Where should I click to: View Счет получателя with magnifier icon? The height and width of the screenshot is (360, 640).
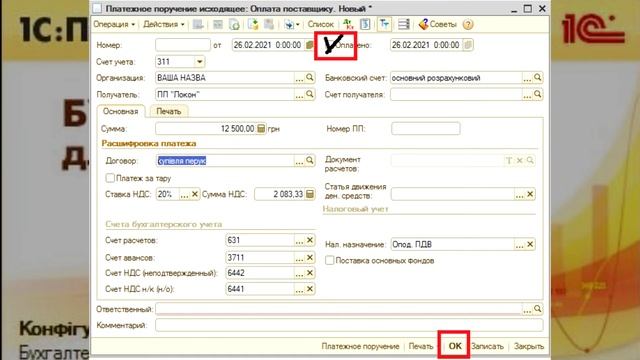tap(538, 94)
